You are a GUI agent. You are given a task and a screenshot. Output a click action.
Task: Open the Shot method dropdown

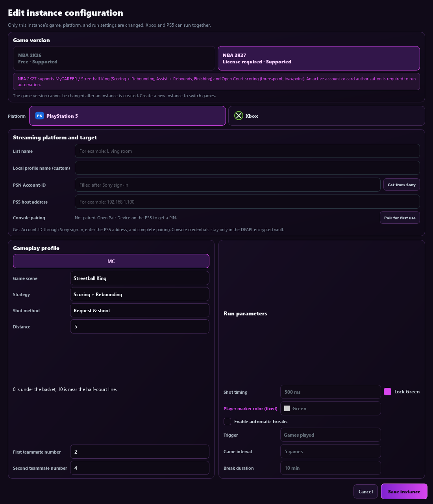click(140, 310)
